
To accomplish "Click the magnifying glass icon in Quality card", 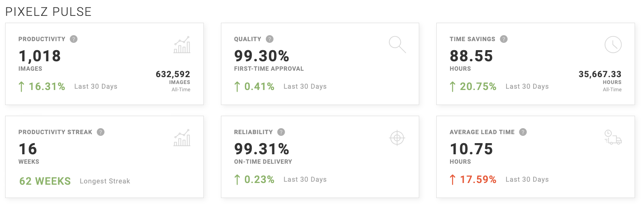I will [x=397, y=45].
